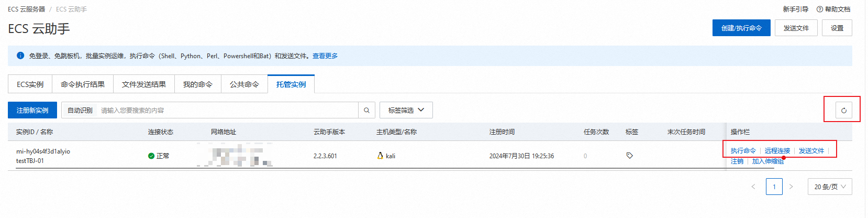The width and height of the screenshot is (868, 218).
Task: Click the 注销 link
Action: click(x=737, y=161)
